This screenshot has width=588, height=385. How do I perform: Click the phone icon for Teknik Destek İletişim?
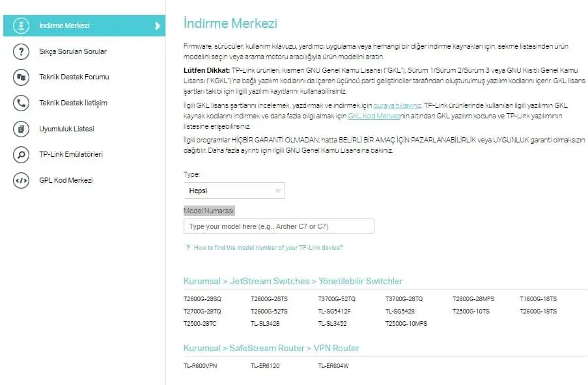point(21,103)
